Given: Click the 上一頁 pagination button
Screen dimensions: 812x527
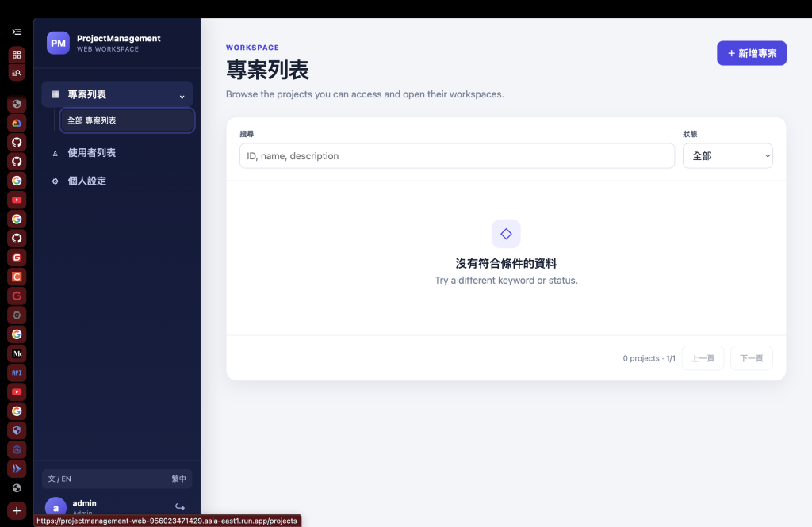Looking at the screenshot, I should click(703, 358).
